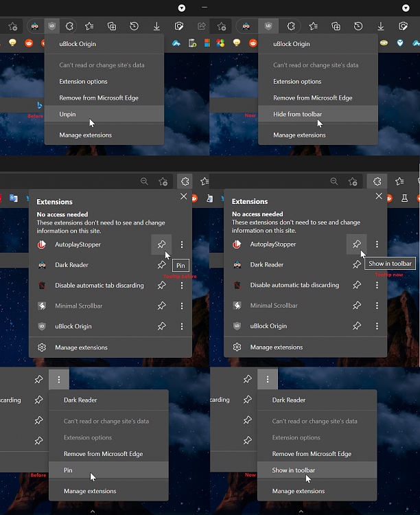Click AutoplayStopper name in Pin tooltip panel
Viewport: 420px width, 515px height.
pyautogui.click(x=78, y=244)
